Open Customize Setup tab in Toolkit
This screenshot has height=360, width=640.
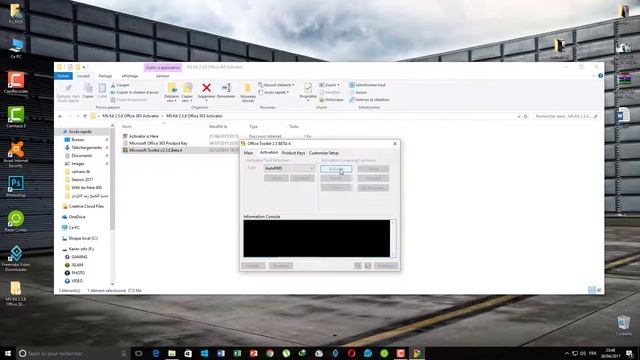[324, 153]
